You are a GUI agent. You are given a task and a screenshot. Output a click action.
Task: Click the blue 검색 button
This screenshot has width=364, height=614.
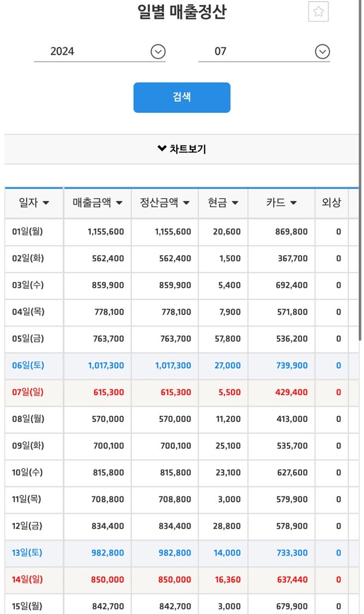pos(182,97)
